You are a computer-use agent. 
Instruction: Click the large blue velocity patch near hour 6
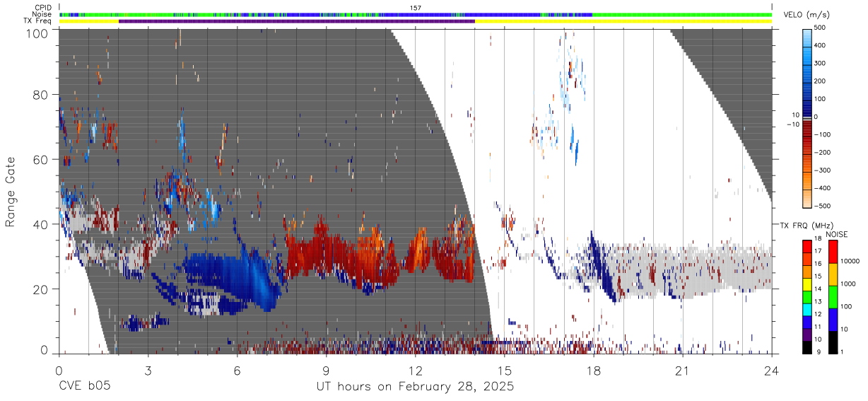233,276
